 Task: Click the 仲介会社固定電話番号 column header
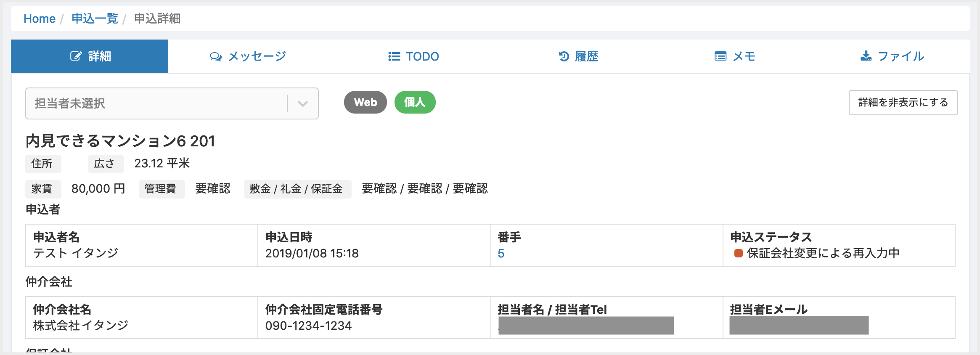click(x=324, y=310)
